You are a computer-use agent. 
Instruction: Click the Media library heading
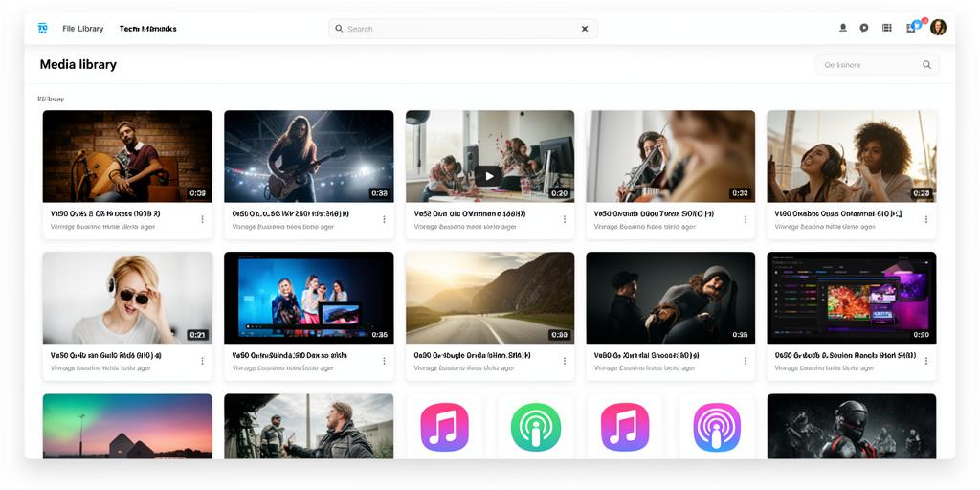coord(78,64)
